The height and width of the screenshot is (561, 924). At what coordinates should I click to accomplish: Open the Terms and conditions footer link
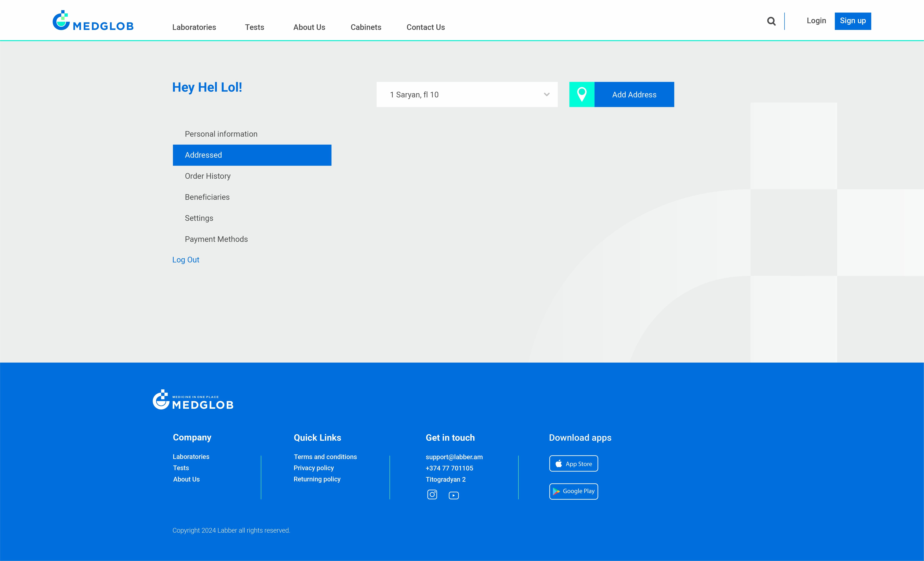click(x=325, y=457)
